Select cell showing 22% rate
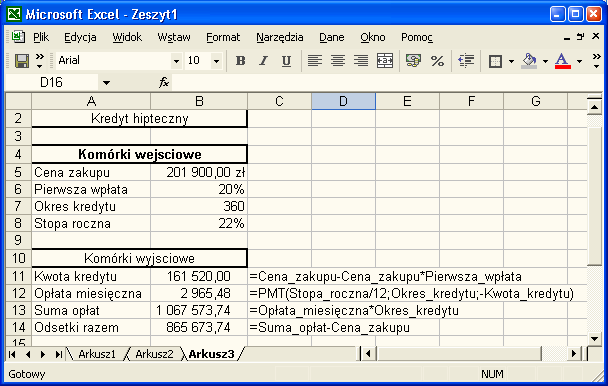608x386 pixels. click(x=199, y=223)
